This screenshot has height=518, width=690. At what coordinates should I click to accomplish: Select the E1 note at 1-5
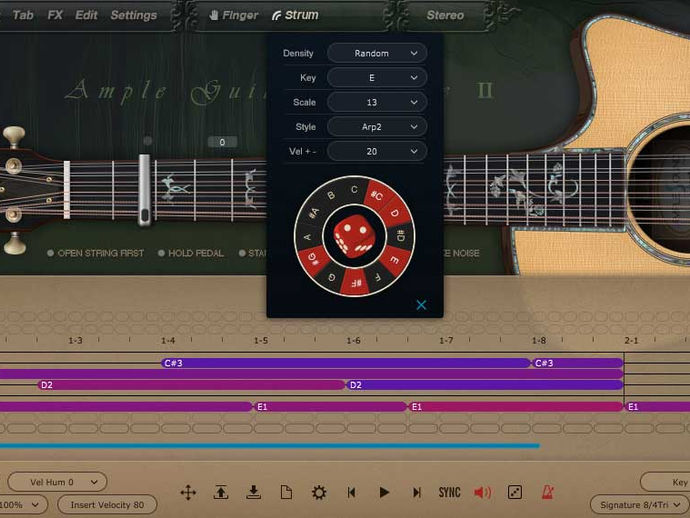tap(330, 407)
